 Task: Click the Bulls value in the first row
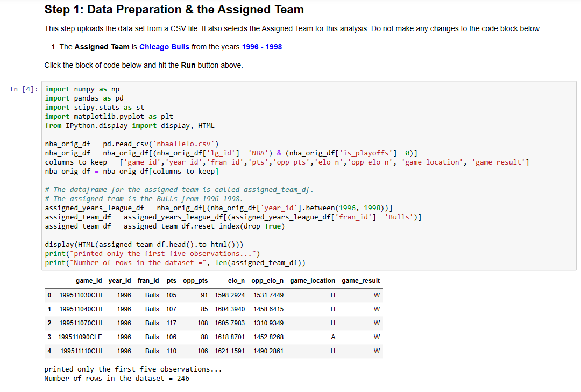pos(152,295)
